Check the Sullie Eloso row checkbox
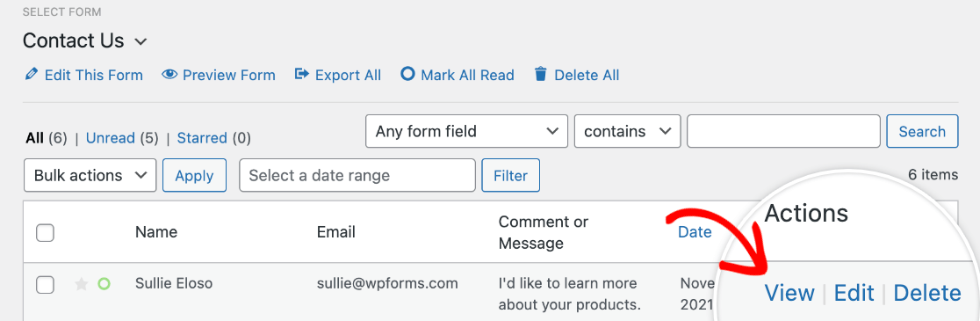This screenshot has height=321, width=980. click(45, 285)
